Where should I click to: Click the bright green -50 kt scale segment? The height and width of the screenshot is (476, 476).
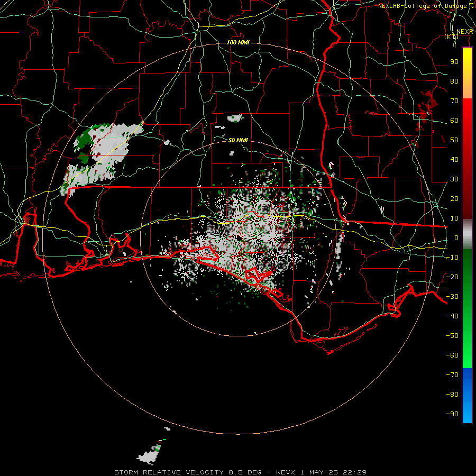[467, 335]
